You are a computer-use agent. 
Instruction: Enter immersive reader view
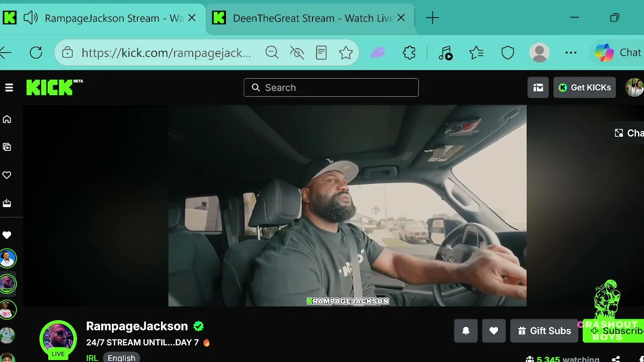click(321, 52)
